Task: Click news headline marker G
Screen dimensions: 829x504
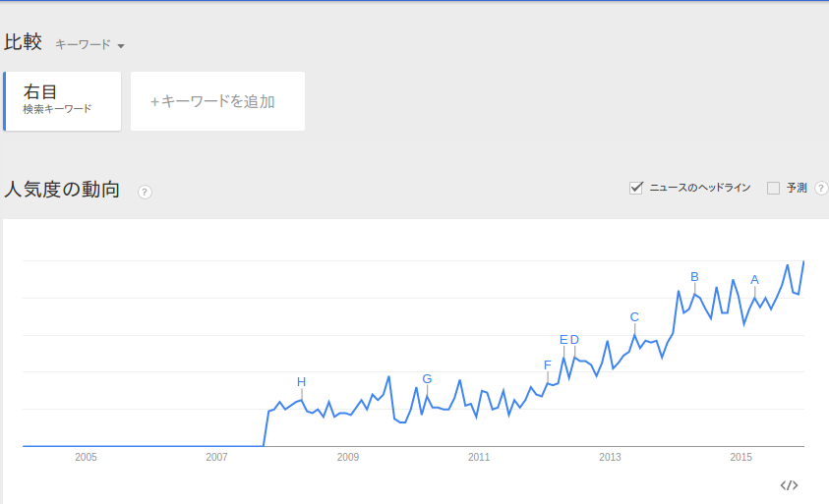Action: [427, 378]
